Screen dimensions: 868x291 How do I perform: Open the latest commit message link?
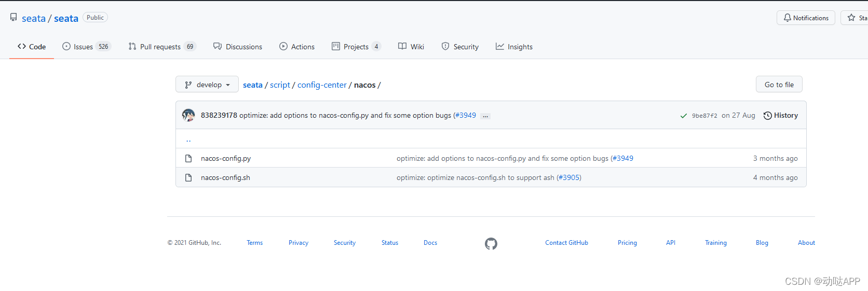pos(345,115)
